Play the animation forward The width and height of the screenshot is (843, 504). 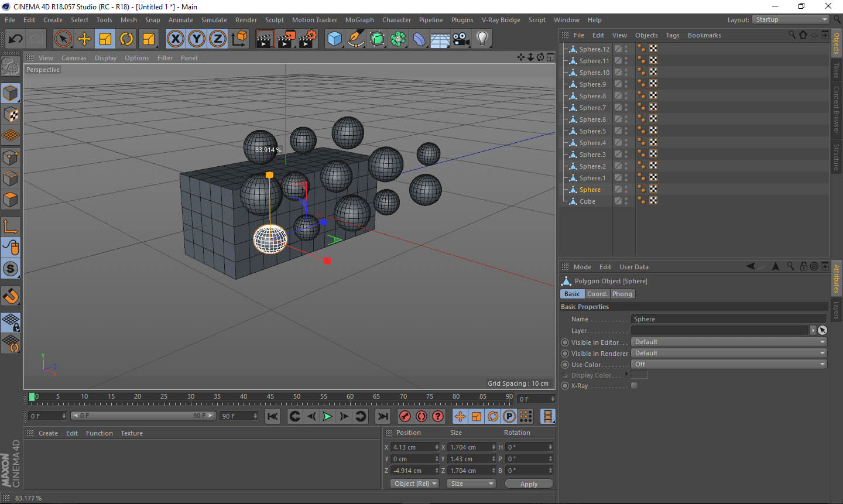pyautogui.click(x=327, y=416)
